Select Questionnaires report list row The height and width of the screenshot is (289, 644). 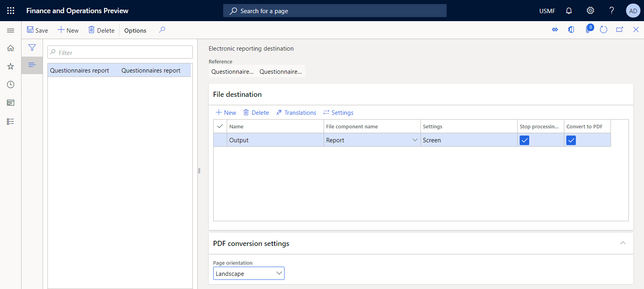[x=119, y=70]
